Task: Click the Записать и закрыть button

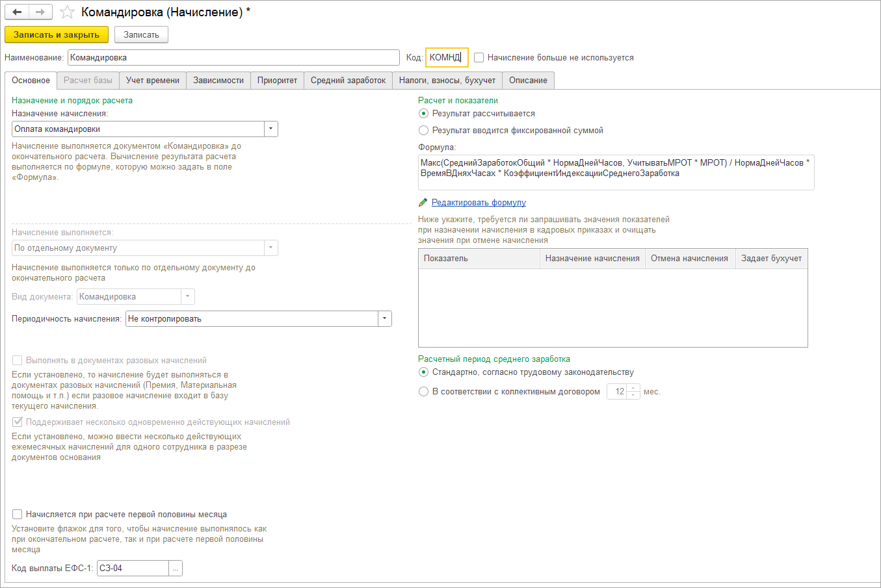Action: pyautogui.click(x=57, y=34)
